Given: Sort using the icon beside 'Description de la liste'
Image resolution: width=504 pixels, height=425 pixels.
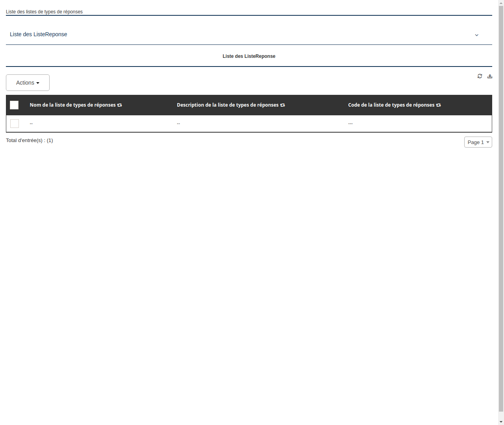Looking at the screenshot, I should (x=283, y=105).
